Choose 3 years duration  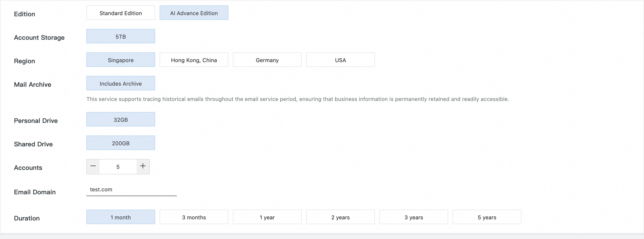[x=414, y=217]
